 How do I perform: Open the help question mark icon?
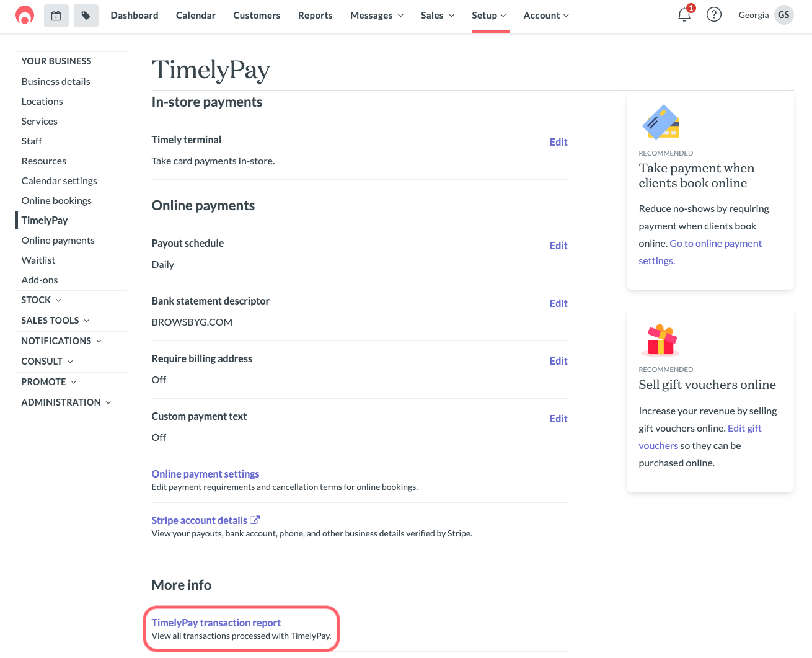714,14
